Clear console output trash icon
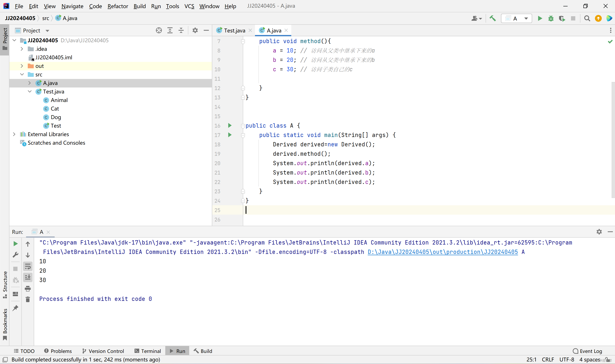 point(28,299)
